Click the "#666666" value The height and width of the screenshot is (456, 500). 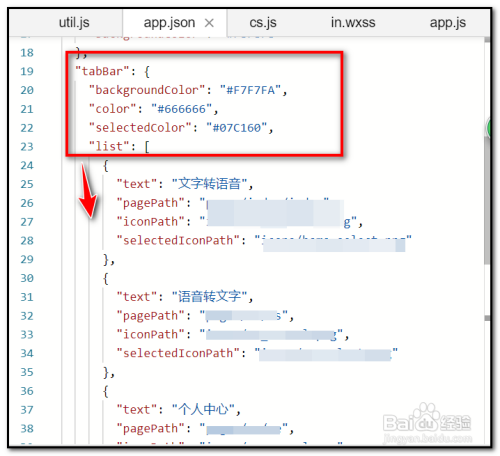pos(182,109)
